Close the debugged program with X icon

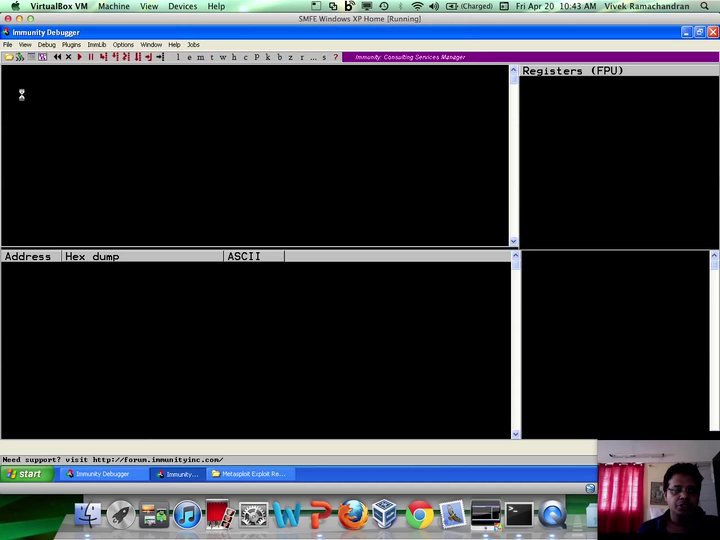click(68, 57)
